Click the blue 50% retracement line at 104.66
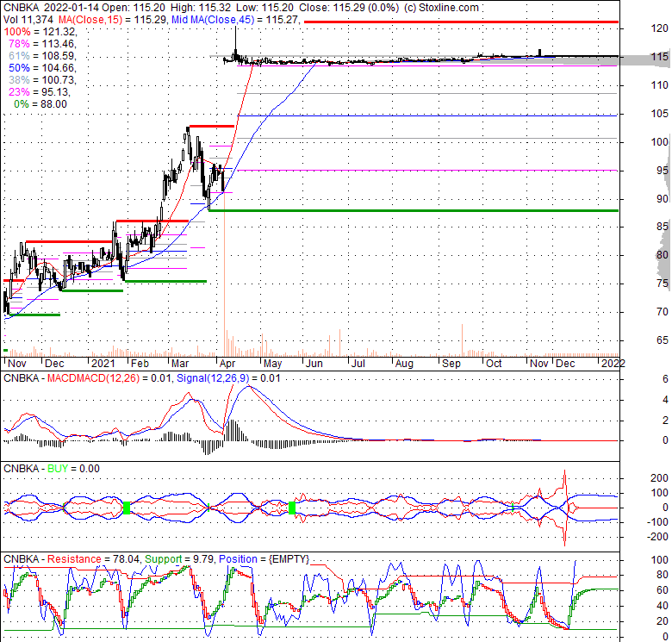The width and height of the screenshot is (672, 642). point(427,115)
